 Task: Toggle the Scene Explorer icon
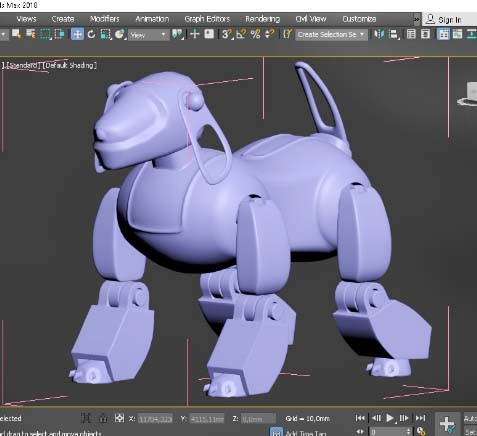[411, 34]
